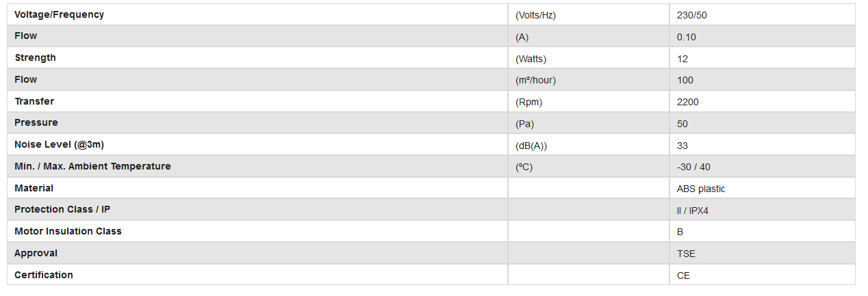
Task: Click the Strength row label
Action: coord(35,57)
